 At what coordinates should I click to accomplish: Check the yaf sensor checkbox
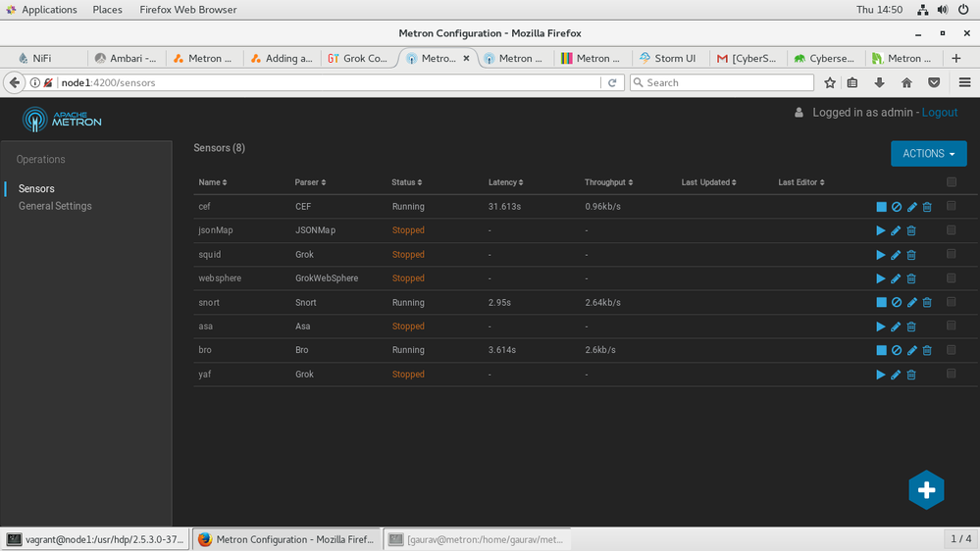click(952, 374)
